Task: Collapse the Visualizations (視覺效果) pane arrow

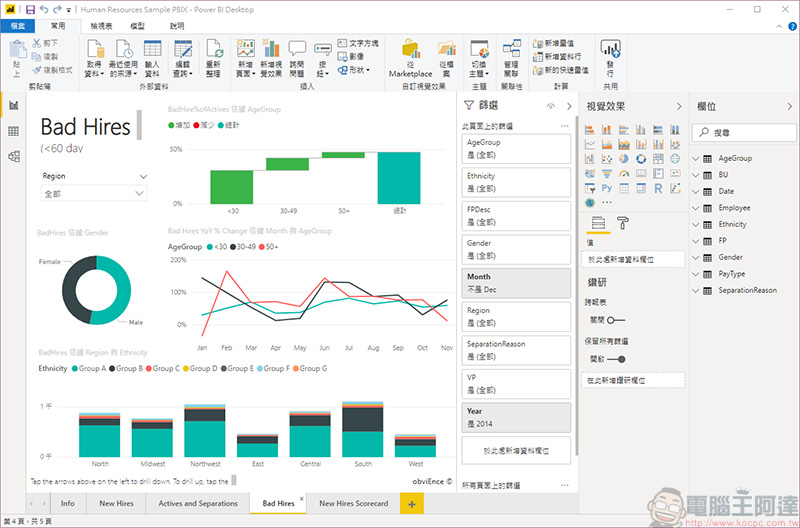Action: tap(679, 106)
